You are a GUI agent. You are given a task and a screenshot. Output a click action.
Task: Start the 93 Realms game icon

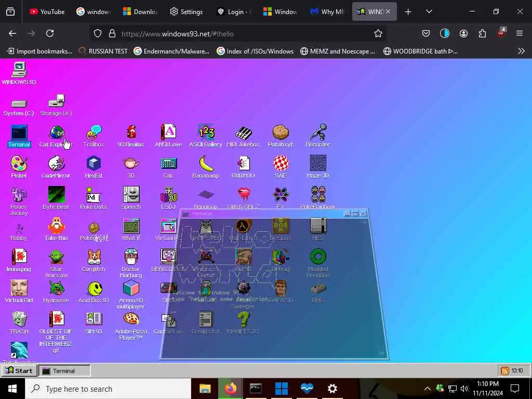131,136
